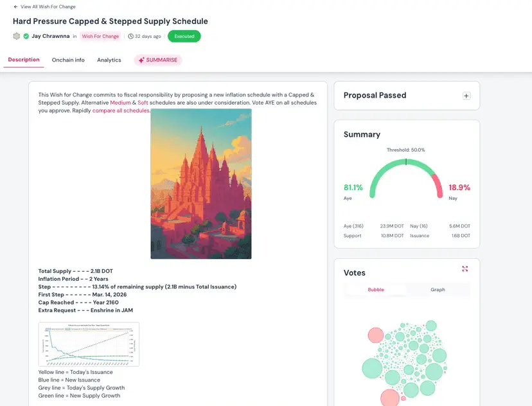532x406 pixels.
Task: Open the Analytics tab
Action: pos(109,60)
